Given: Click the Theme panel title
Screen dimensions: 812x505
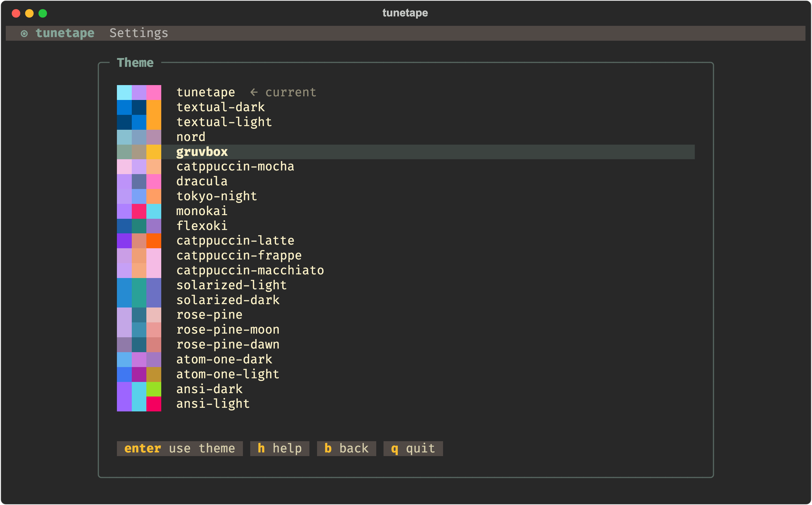Looking at the screenshot, I should [x=135, y=63].
